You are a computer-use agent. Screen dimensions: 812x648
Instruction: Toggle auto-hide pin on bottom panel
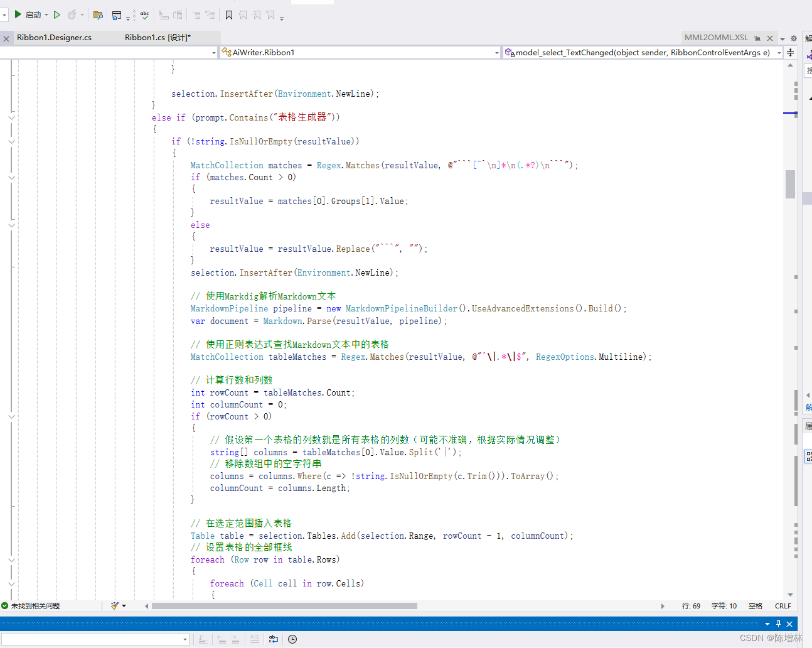coord(778,624)
